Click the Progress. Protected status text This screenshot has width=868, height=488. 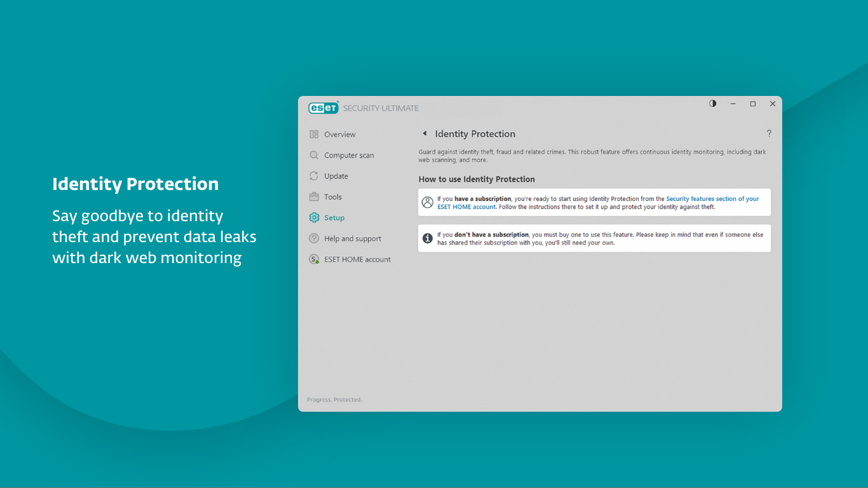coord(334,399)
